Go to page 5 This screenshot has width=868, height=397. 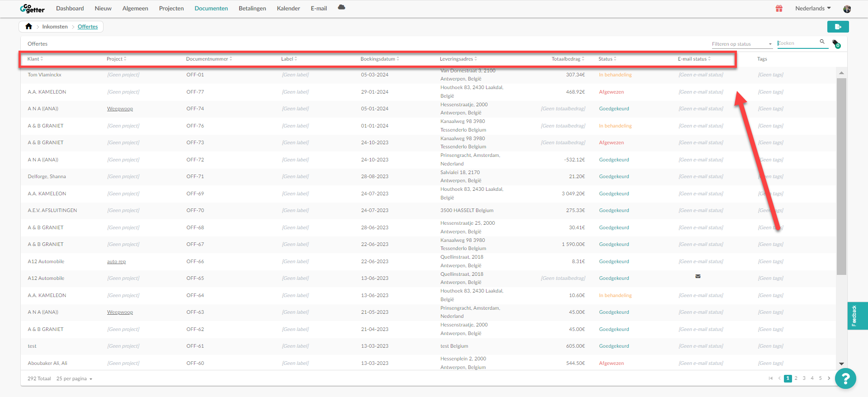coord(821,378)
